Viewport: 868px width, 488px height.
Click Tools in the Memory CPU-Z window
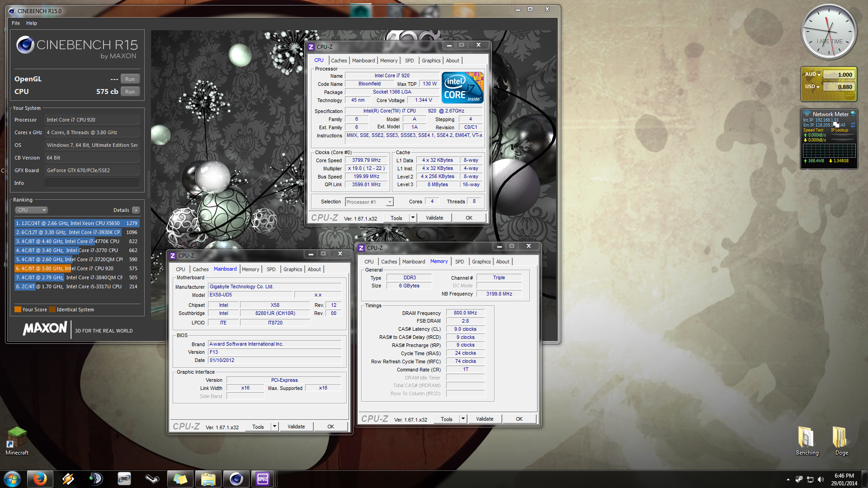pyautogui.click(x=447, y=419)
